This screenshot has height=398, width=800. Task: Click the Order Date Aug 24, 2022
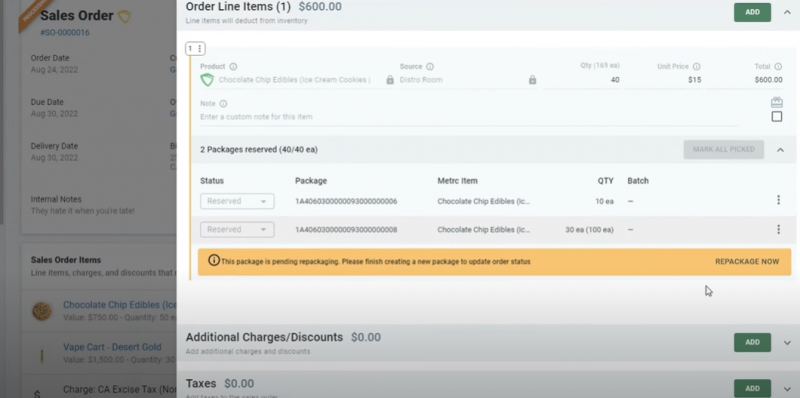tap(54, 69)
